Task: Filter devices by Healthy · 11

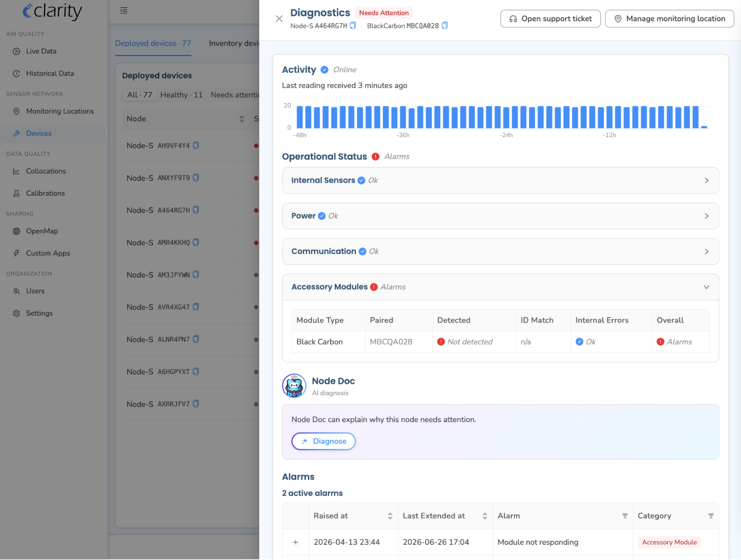Action: tap(181, 95)
